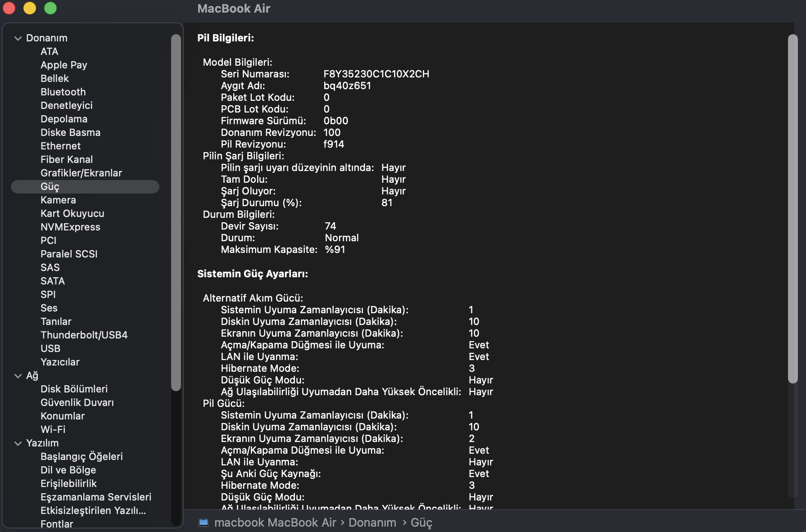Click the Alternatif Akım Gücü label
This screenshot has width=806, height=532.
point(253,298)
